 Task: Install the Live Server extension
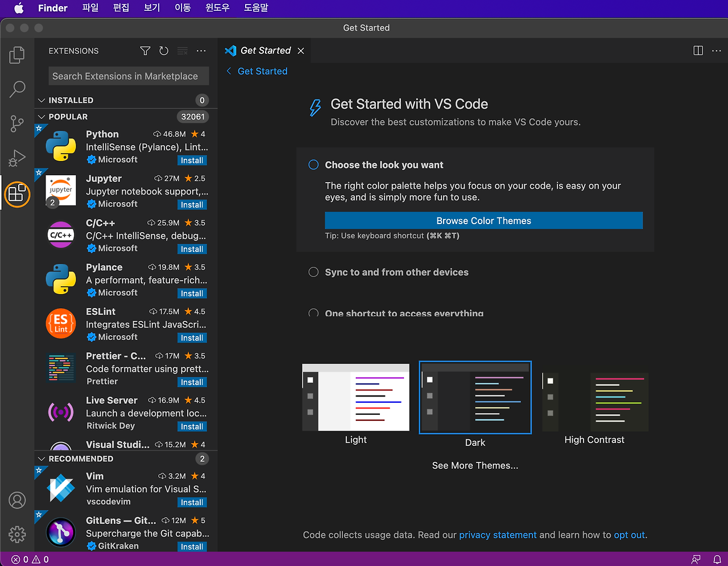(192, 427)
